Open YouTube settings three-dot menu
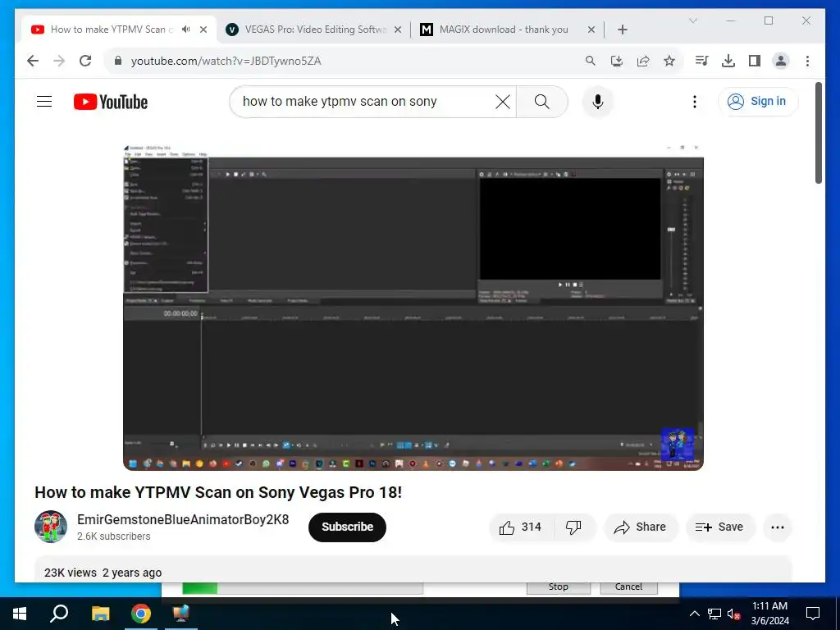The height and width of the screenshot is (630, 840). click(695, 101)
